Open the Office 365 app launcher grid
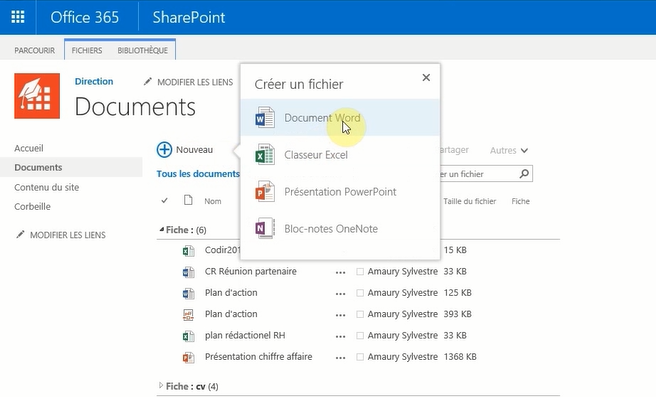The width and height of the screenshot is (656, 397). point(18,17)
